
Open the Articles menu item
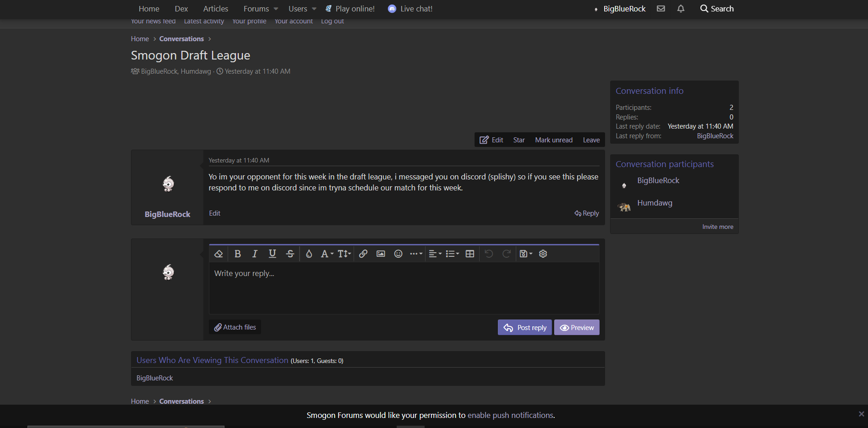click(x=215, y=9)
